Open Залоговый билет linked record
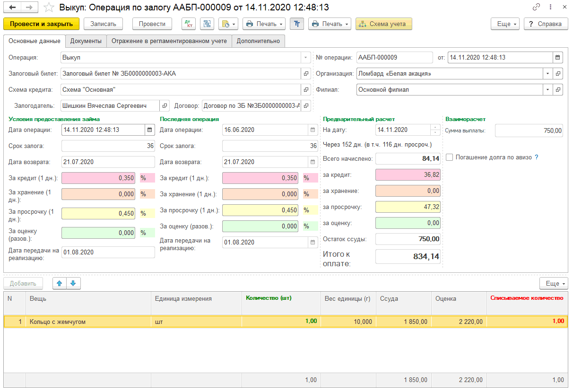The width and height of the screenshot is (573, 392). [x=306, y=73]
